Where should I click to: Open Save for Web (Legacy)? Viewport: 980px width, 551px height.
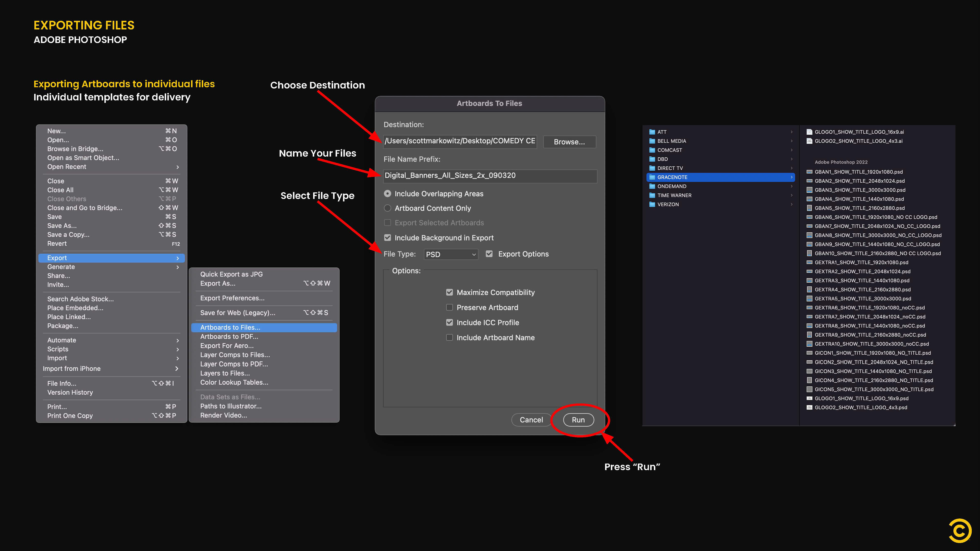[264, 312]
